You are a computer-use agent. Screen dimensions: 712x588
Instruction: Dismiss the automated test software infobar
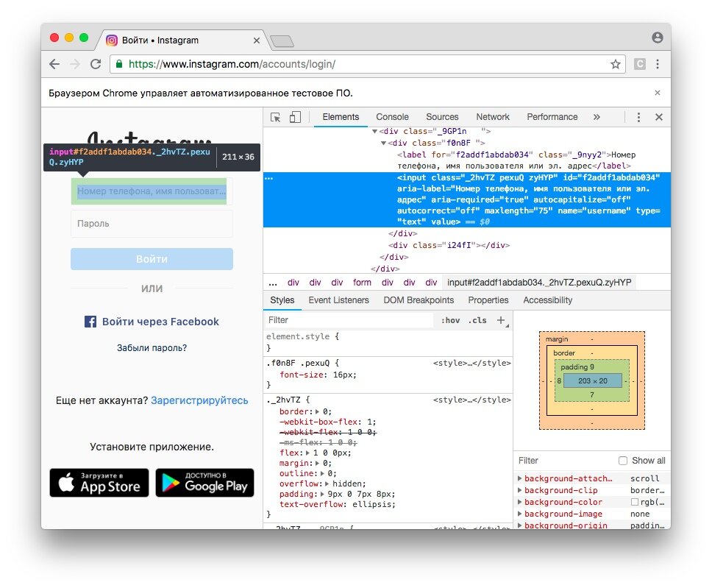click(x=657, y=93)
